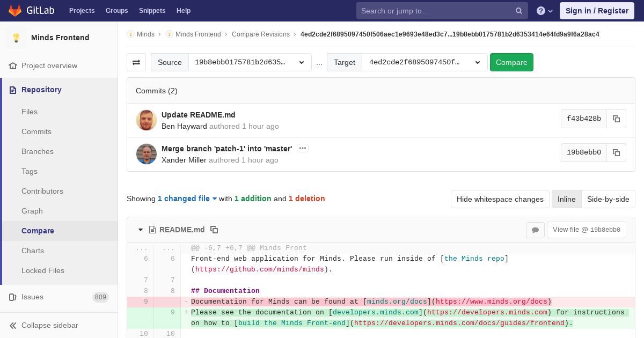Screen dimensions: 644x338
Task: Click the green Compare button
Action: click(511, 62)
